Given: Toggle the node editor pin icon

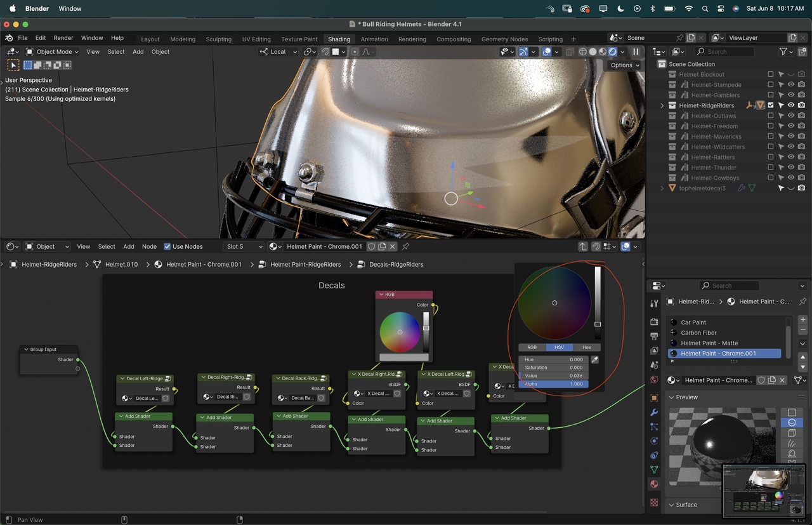Looking at the screenshot, I should coord(406,247).
